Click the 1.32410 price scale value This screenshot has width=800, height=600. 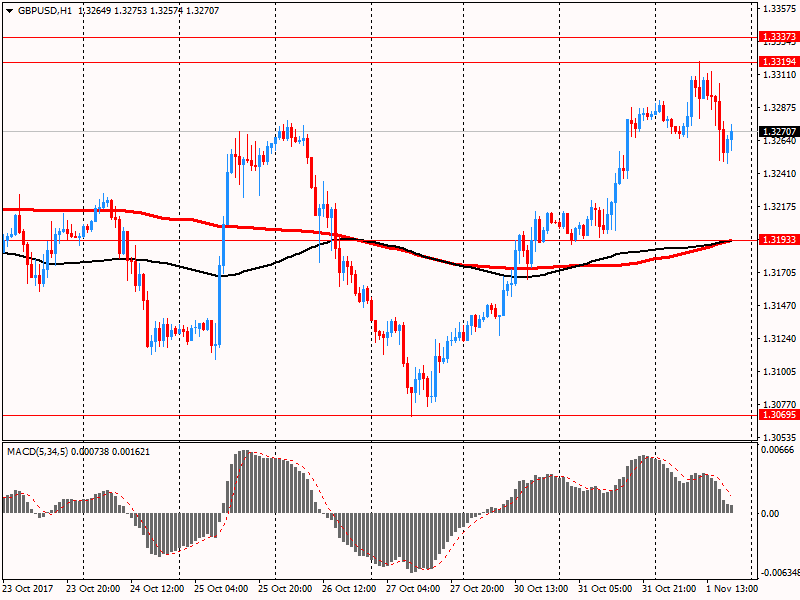pos(779,174)
